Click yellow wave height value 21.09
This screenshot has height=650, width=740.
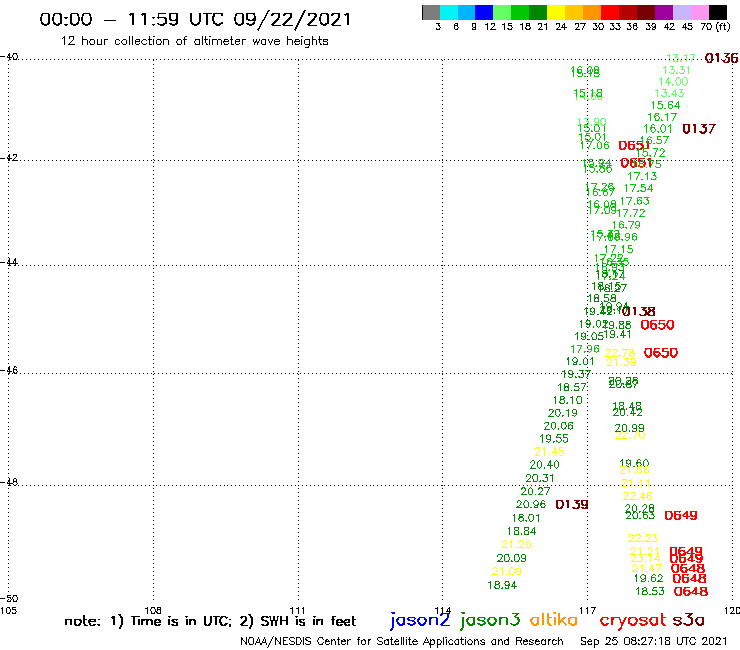[x=507, y=572]
